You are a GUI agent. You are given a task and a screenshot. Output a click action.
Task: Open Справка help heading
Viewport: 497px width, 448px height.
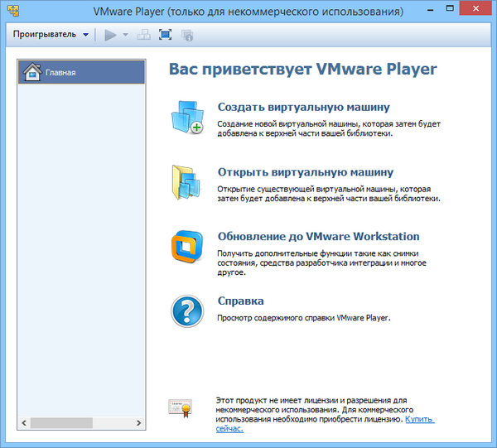tap(240, 301)
